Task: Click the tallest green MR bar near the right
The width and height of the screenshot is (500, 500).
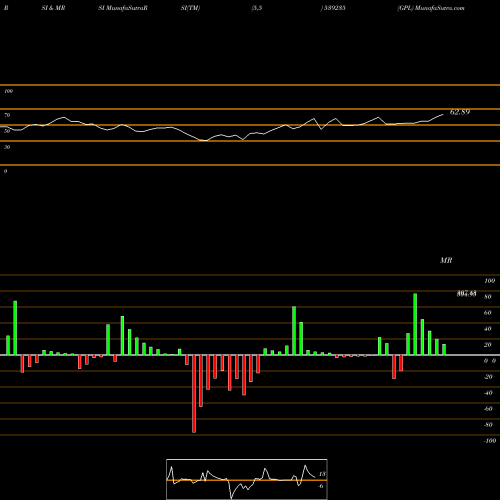Action: point(415,324)
